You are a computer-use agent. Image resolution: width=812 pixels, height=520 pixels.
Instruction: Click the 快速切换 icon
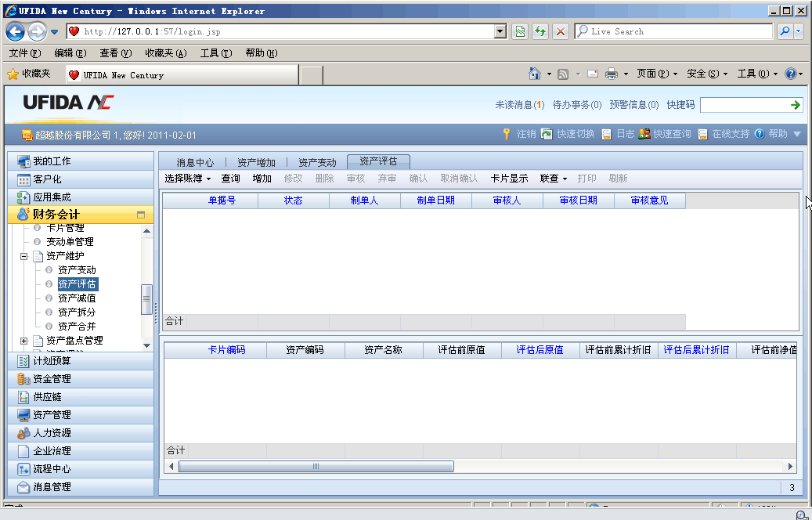[547, 134]
